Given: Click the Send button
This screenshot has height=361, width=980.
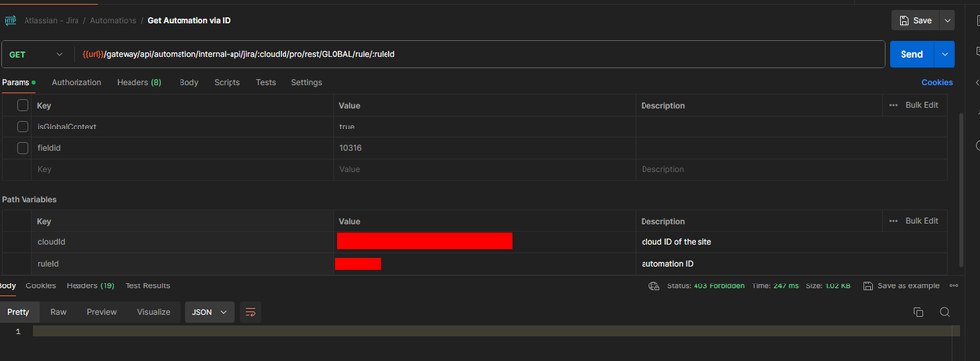Looking at the screenshot, I should point(911,54).
